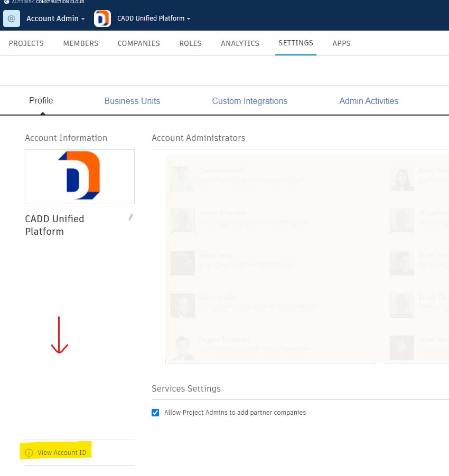
Task: Open the Business Units sub-tab
Action: (x=132, y=101)
